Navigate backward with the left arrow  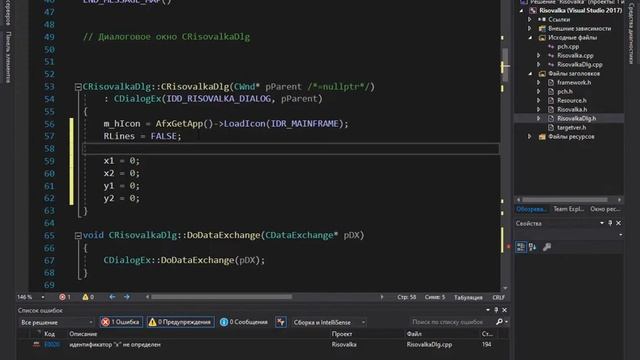pos(112,297)
